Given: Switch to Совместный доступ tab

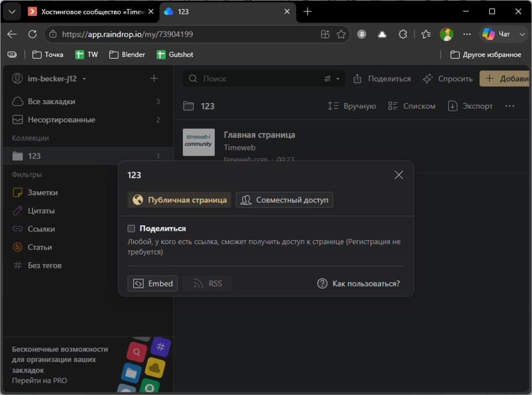Looking at the screenshot, I should pos(285,200).
